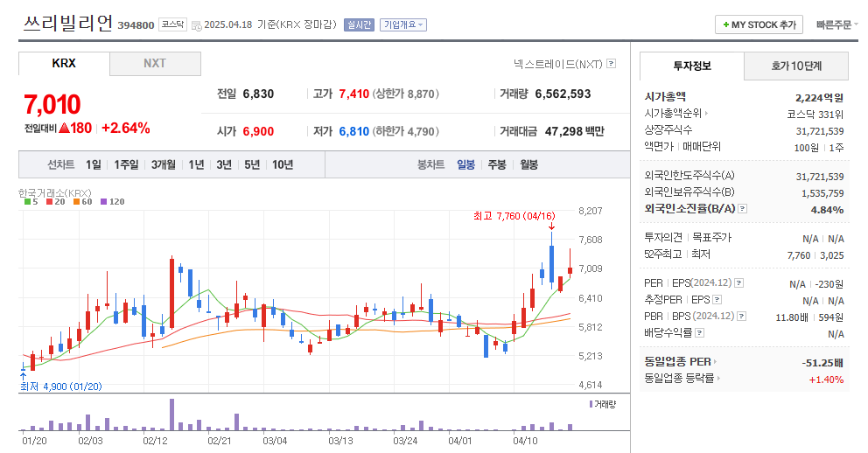Viewport: 868px width, 453px height.
Task: Open the 투자정보 tab
Action: click(692, 66)
